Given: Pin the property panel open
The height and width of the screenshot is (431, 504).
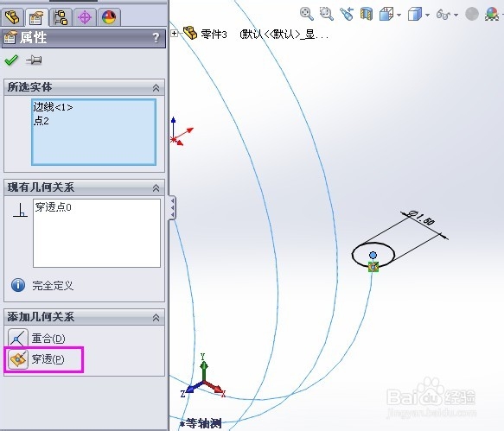Looking at the screenshot, I should pos(34,60).
